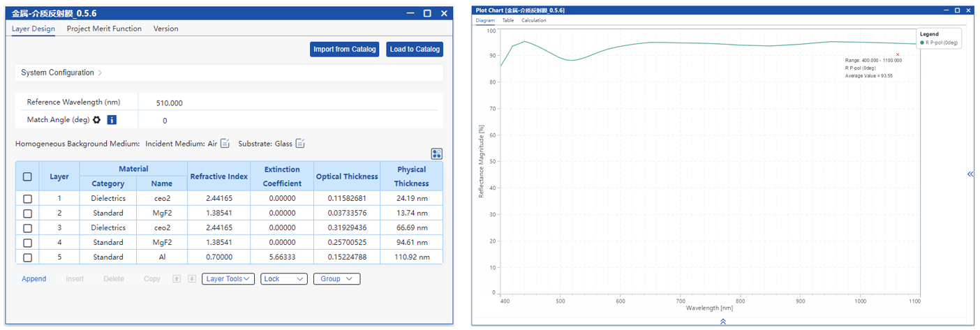Edit the Incident Medium Air icon
Viewport: 980px width, 330px height.
(225, 144)
